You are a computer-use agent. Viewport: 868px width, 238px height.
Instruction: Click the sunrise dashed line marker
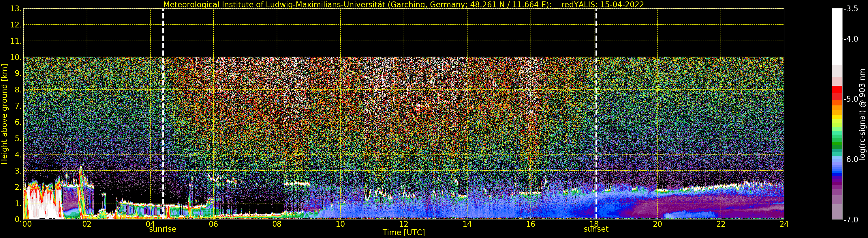(x=163, y=114)
